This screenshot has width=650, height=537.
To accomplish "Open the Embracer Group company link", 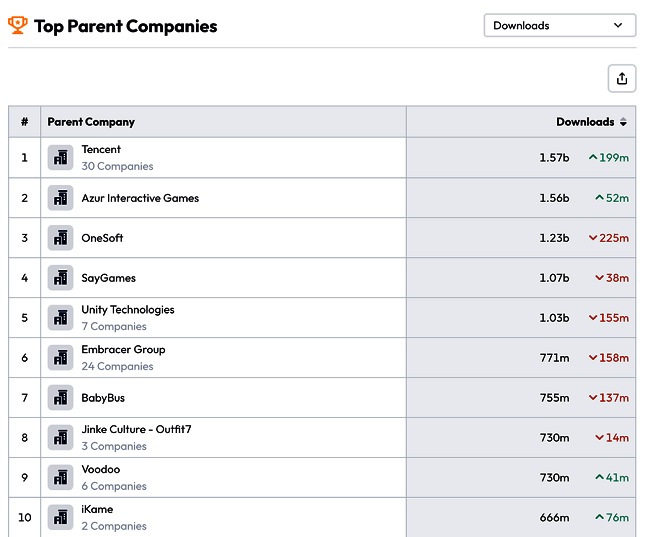I will pos(123,350).
